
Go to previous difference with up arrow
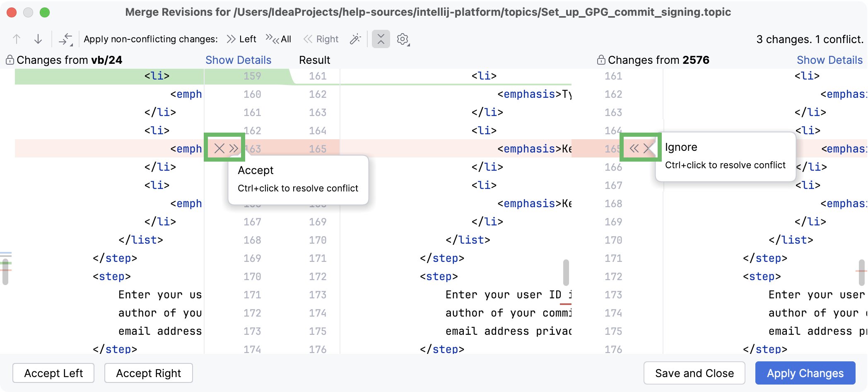pos(17,39)
